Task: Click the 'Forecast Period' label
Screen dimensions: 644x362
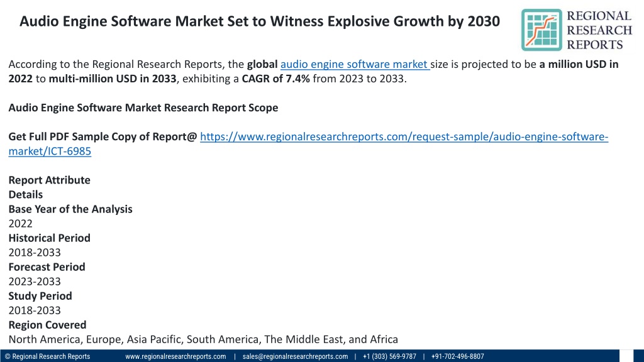Action: pyautogui.click(x=47, y=267)
